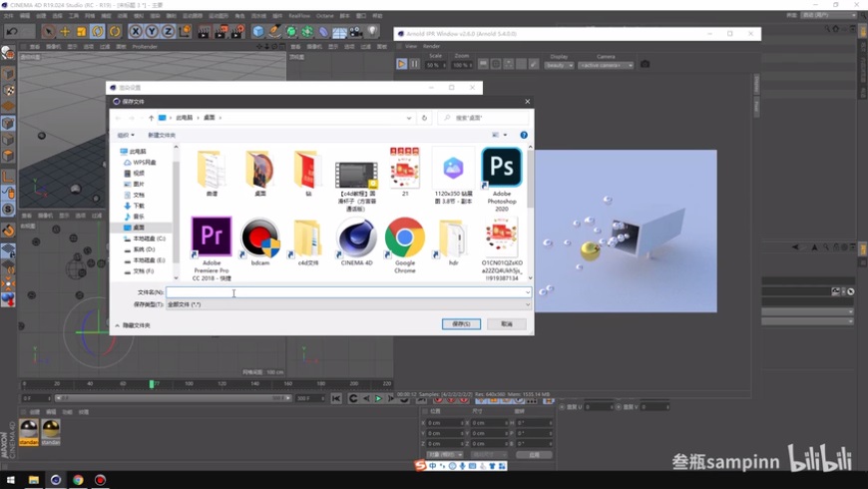Click 新建文件夹 new folder button
Screen dimensions: 868x489
tap(162, 135)
